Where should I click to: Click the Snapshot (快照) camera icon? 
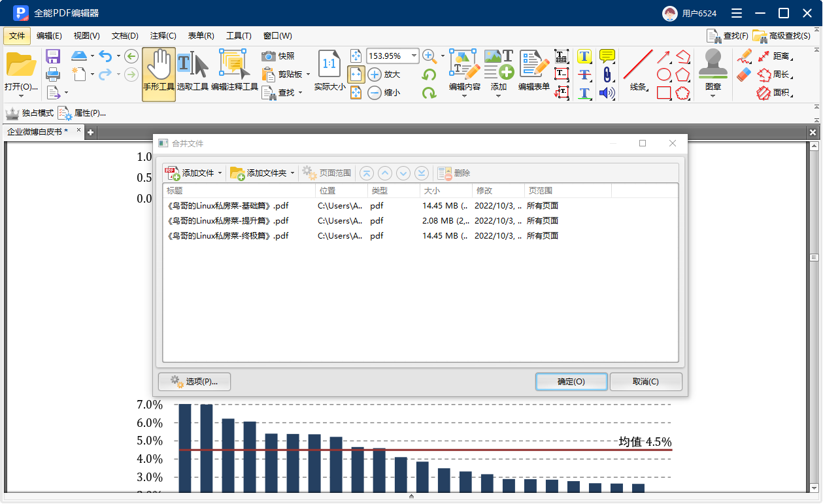click(x=269, y=56)
